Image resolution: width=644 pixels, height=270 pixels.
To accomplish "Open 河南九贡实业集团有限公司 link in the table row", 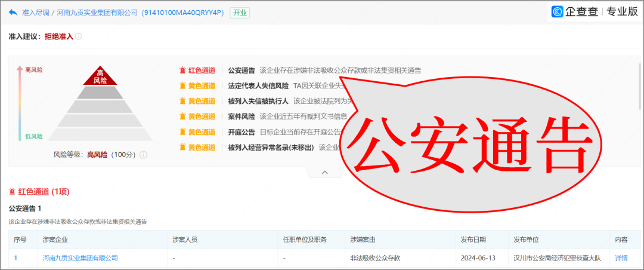I will (80, 258).
